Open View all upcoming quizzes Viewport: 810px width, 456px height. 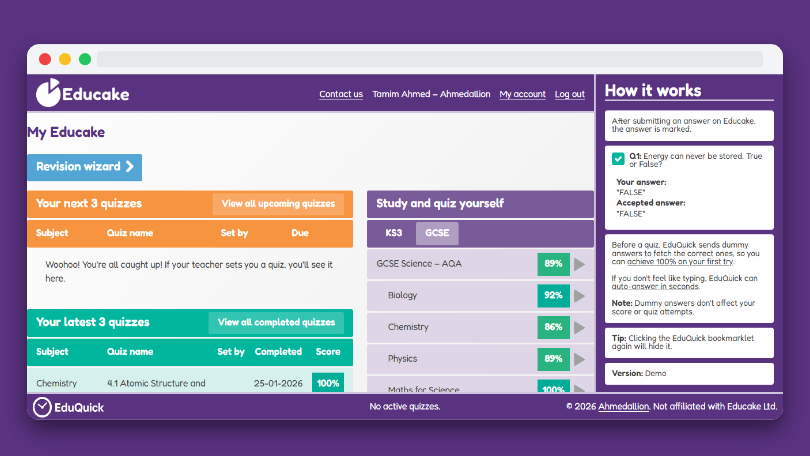click(x=278, y=204)
